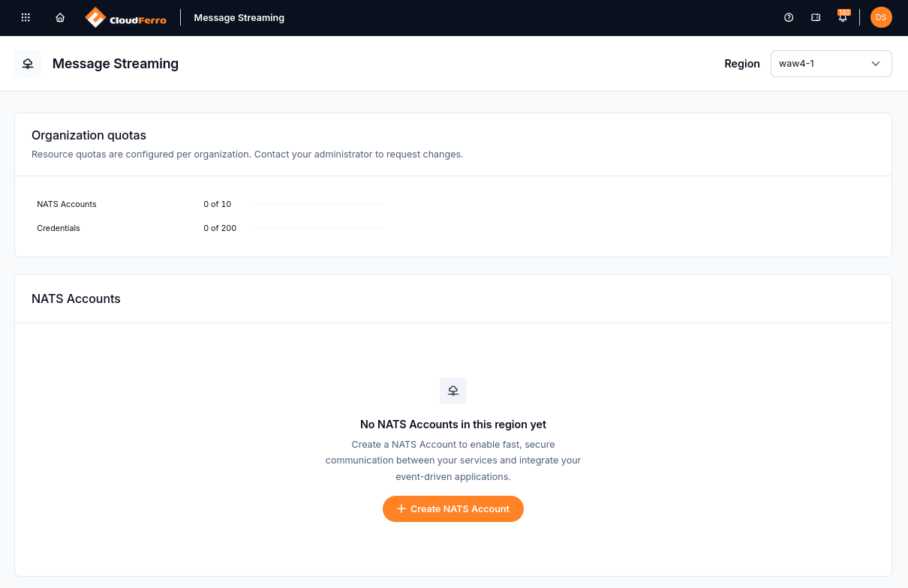Click Message Streaming in the top navigation bar
The image size is (908, 588).
(239, 17)
